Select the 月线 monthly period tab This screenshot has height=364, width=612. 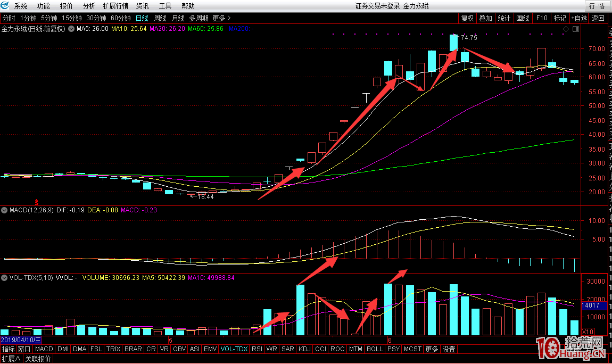[178, 18]
